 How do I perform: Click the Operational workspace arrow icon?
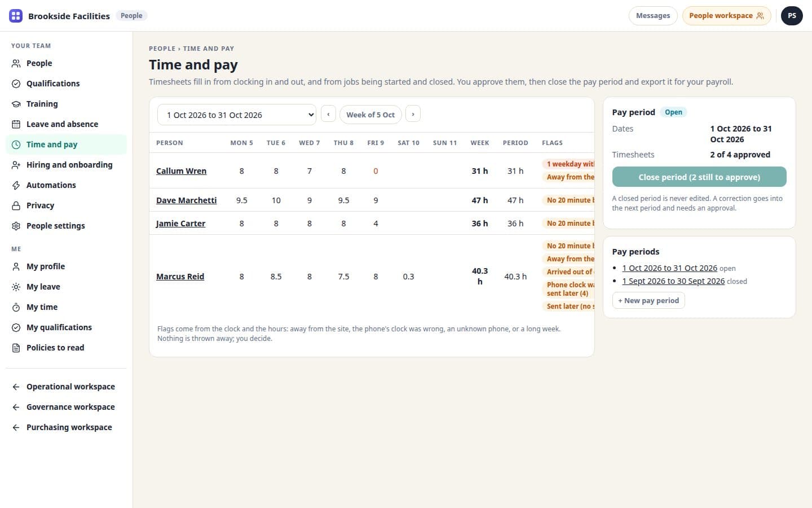click(x=16, y=387)
